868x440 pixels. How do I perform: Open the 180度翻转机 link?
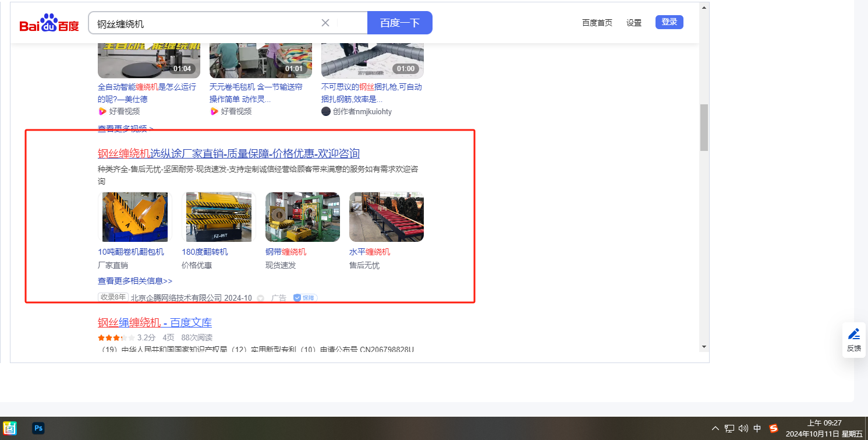pos(205,252)
